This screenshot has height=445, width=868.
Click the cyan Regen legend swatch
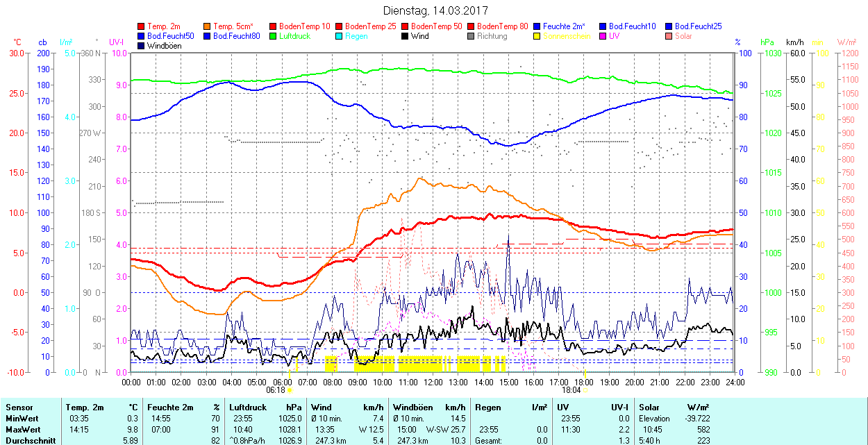pyautogui.click(x=339, y=35)
